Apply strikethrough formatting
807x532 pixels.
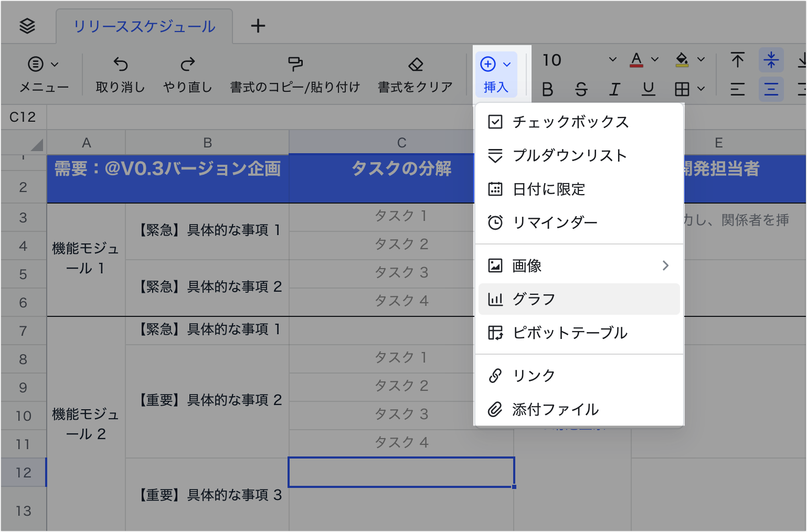point(581,90)
